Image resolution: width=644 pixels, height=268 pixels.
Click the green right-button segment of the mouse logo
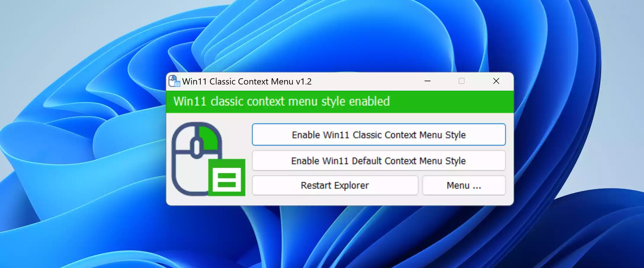(210, 138)
